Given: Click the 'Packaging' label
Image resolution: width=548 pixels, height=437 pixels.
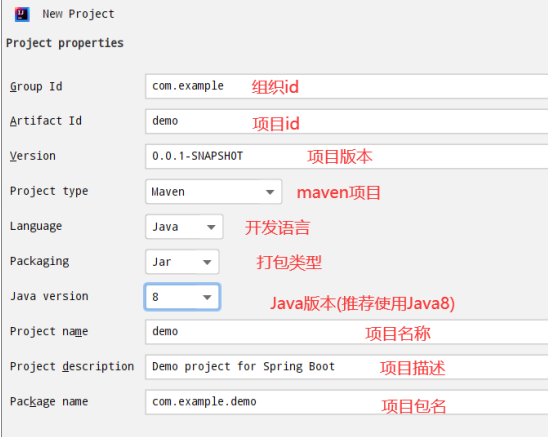Looking at the screenshot, I should tap(39, 261).
